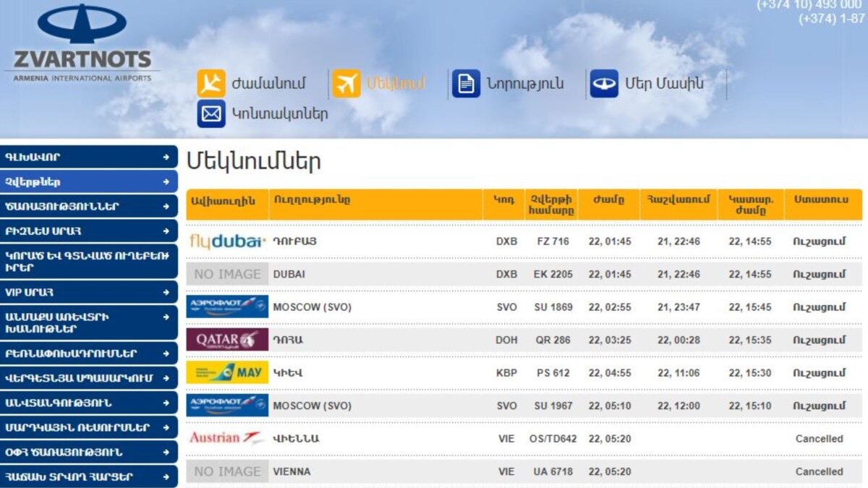Viewport: 868px width, 488px height.
Task: Click the Qatar Airways logo
Action: [226, 340]
